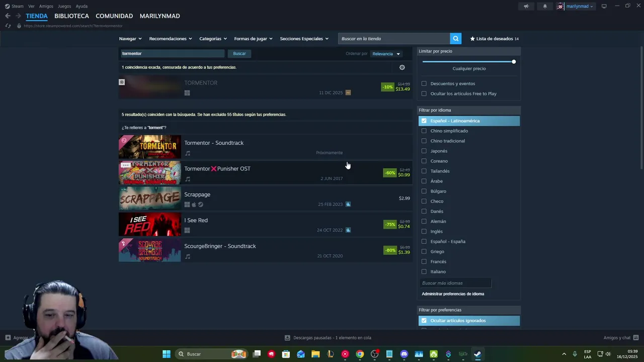The image size is (644, 362).
Task: Open the Windows Start menu
Action: (167, 354)
